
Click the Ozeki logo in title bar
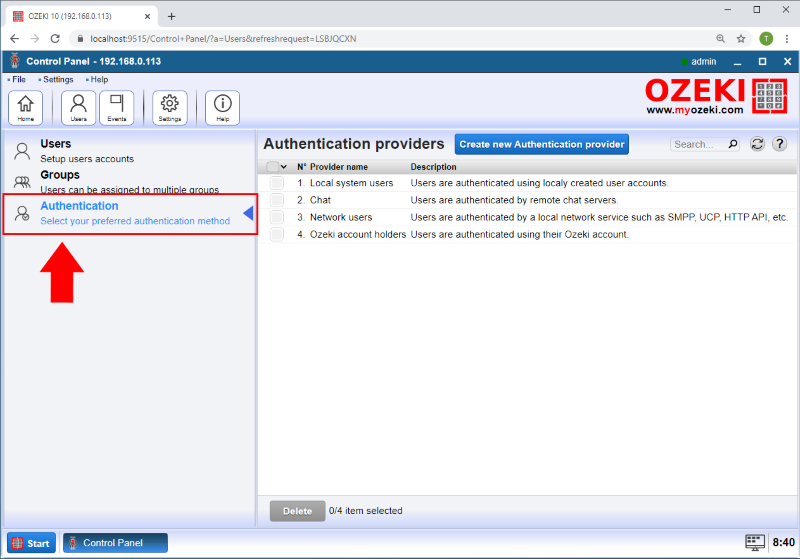point(15,61)
